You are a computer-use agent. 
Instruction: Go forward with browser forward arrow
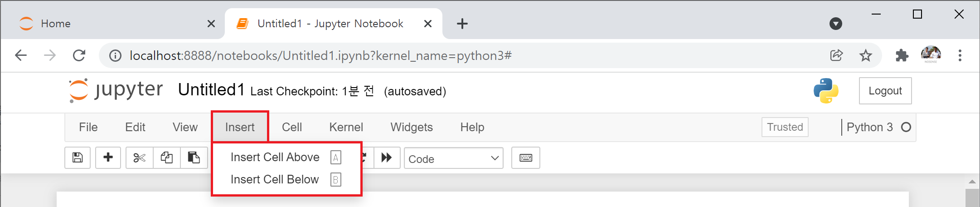coord(50,55)
